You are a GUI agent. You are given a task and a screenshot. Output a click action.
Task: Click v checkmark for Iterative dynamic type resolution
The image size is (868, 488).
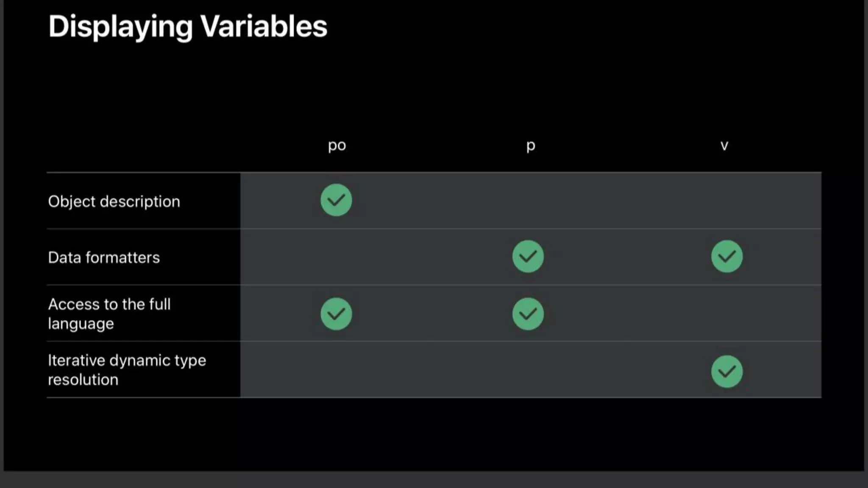727,372
